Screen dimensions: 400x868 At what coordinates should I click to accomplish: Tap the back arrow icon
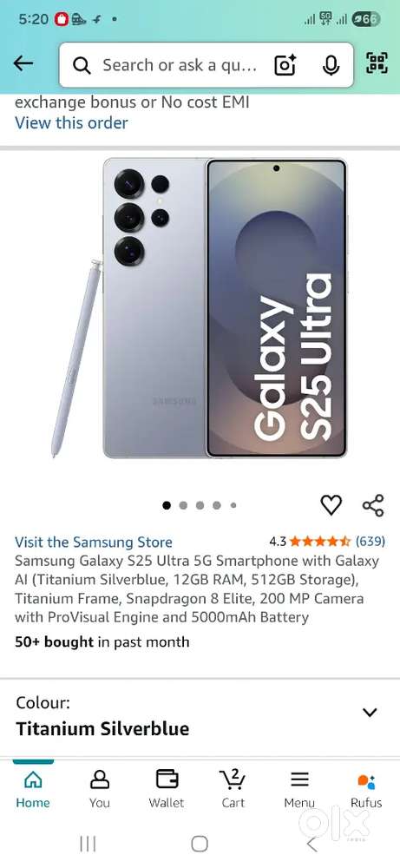pos(23,63)
